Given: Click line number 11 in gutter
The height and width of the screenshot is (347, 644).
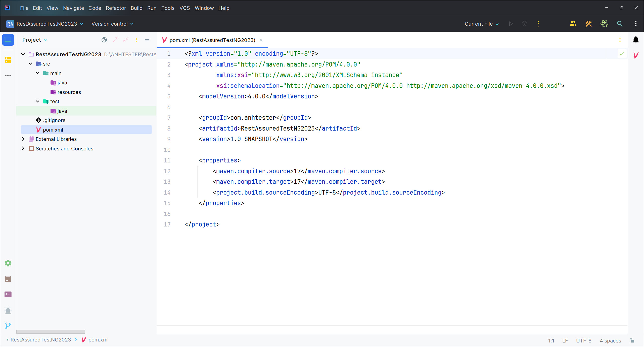Looking at the screenshot, I should click(167, 160).
